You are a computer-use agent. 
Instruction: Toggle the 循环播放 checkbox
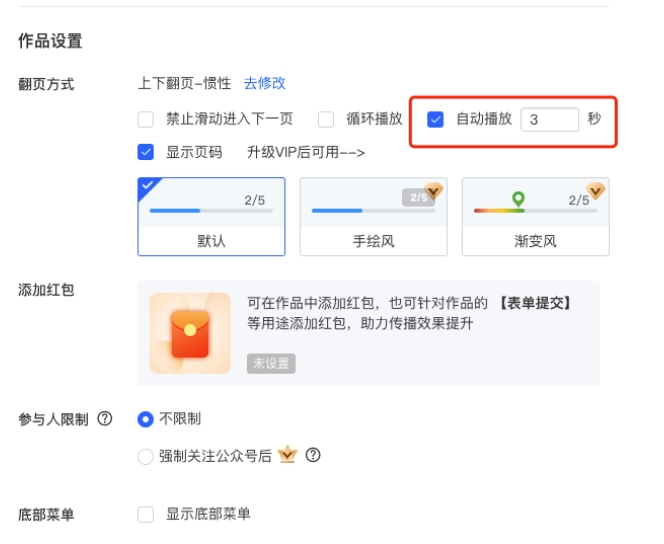pyautogui.click(x=326, y=119)
